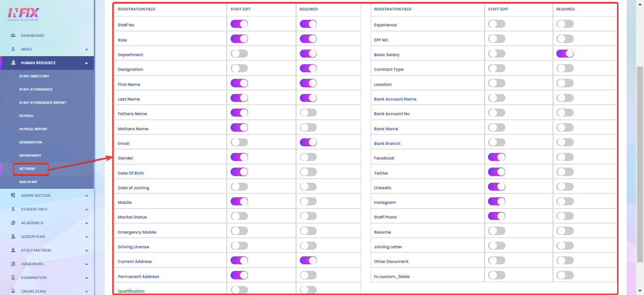Disable Staff Edit for Gender
Image resolution: width=644 pixels, height=295 pixels.
click(239, 157)
